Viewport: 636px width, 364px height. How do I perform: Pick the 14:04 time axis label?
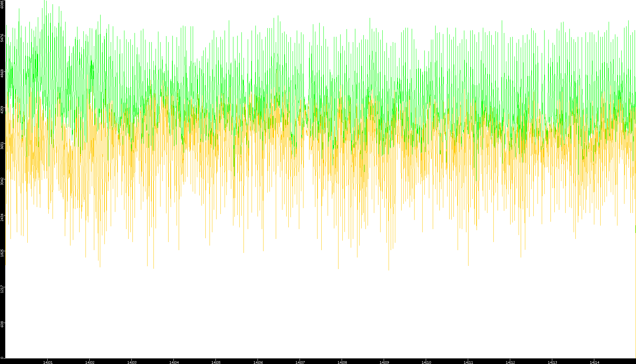coord(174,362)
